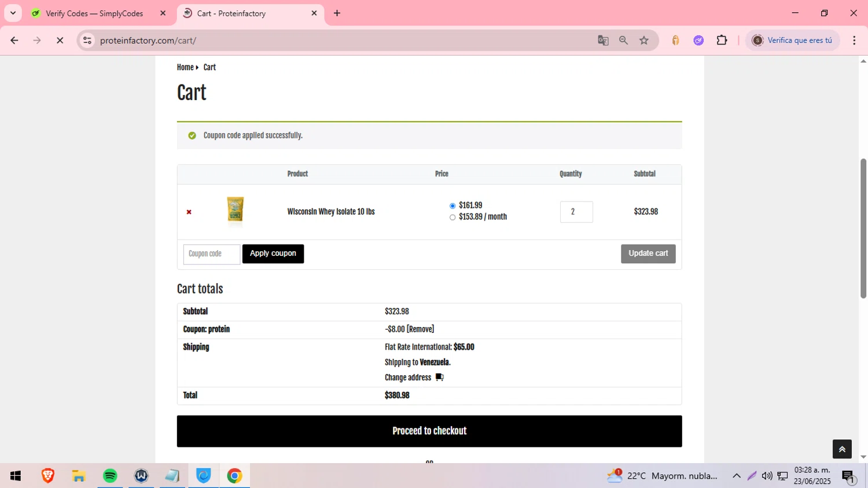
Task: Click the address bar URL proteinfactory.com/cart/
Action: click(x=148, y=41)
